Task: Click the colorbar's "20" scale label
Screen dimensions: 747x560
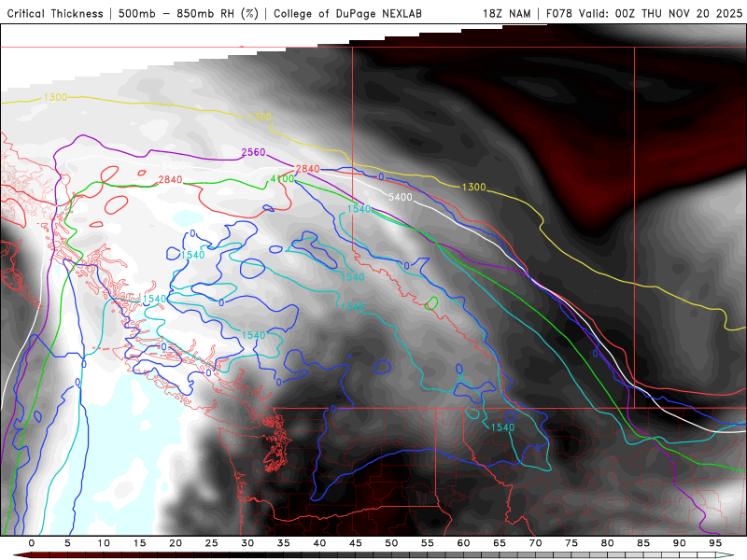Action: pos(176,543)
